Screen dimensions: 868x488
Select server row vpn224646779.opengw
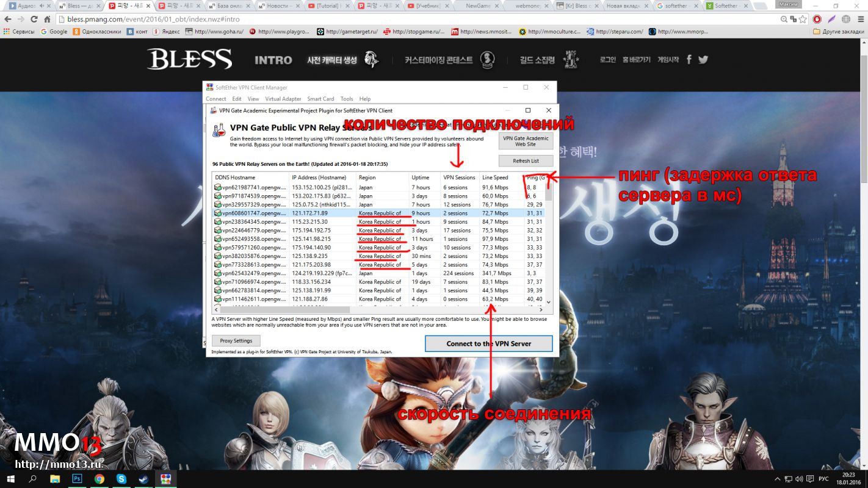click(378, 231)
